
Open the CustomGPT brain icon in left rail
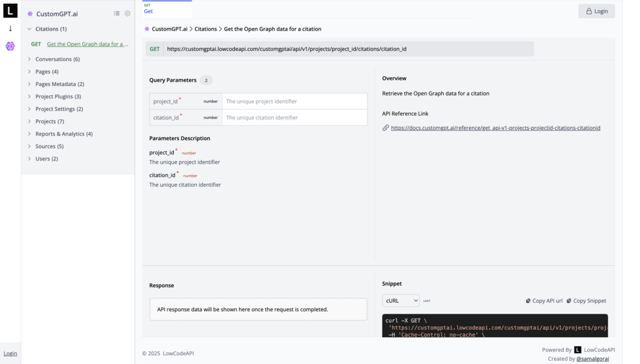coord(10,46)
